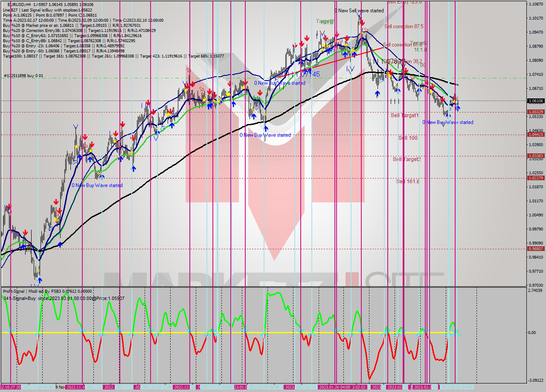
Task: Click the blue '1.07745' wave price label
Action: (x=307, y=74)
